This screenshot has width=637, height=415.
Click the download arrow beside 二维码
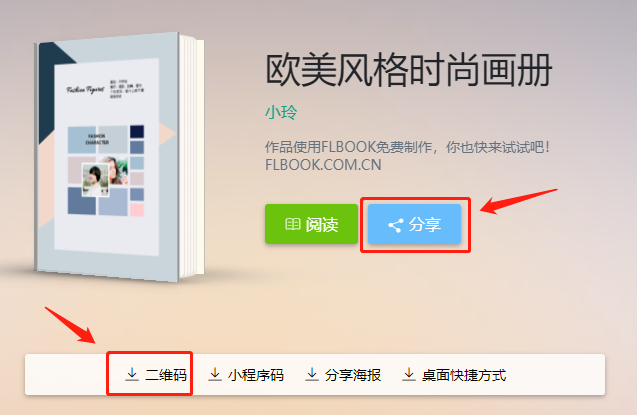pyautogui.click(x=132, y=374)
